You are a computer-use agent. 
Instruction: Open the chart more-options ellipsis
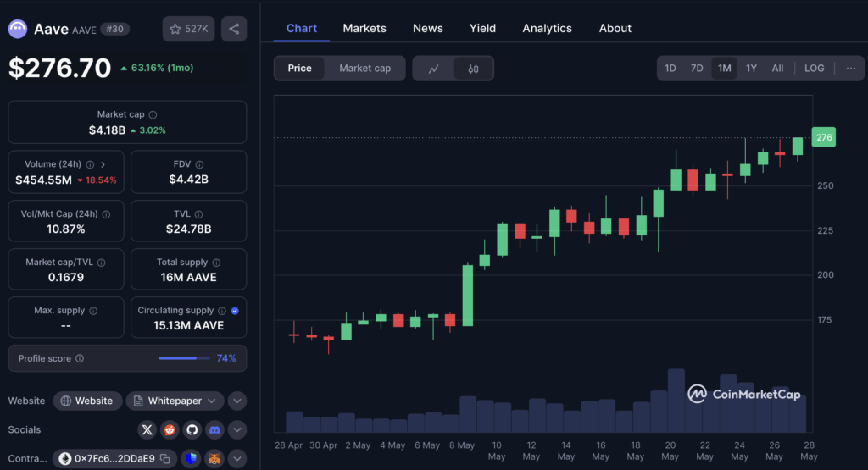click(851, 68)
